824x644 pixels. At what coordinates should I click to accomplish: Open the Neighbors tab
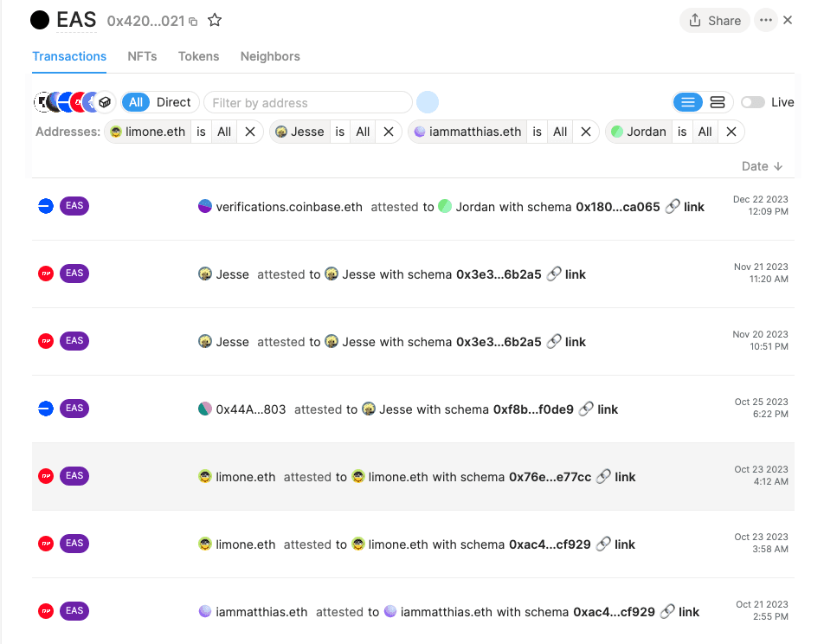tap(270, 57)
